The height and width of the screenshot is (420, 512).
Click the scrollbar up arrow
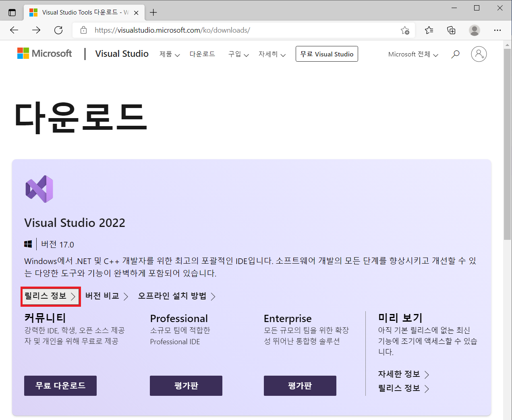tap(508, 44)
